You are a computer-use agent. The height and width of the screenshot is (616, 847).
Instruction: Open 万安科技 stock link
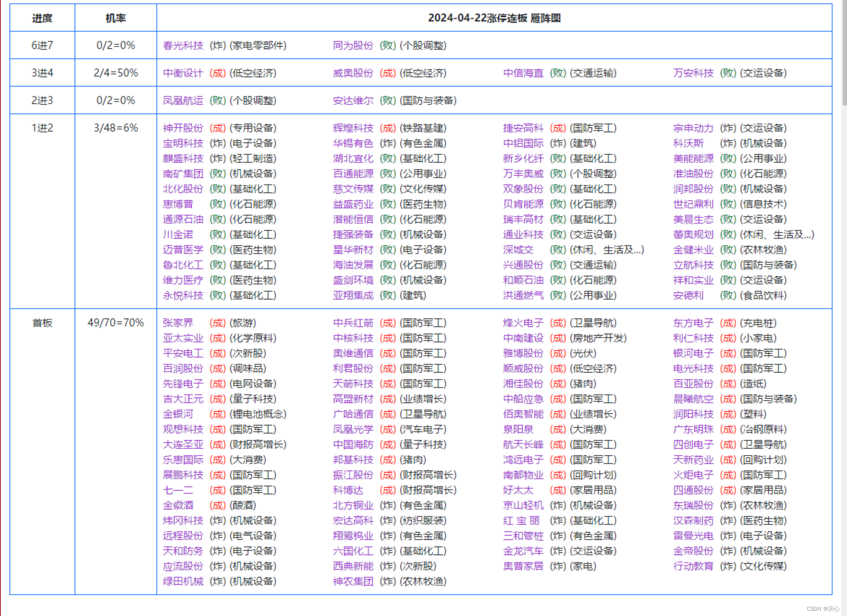(x=693, y=73)
